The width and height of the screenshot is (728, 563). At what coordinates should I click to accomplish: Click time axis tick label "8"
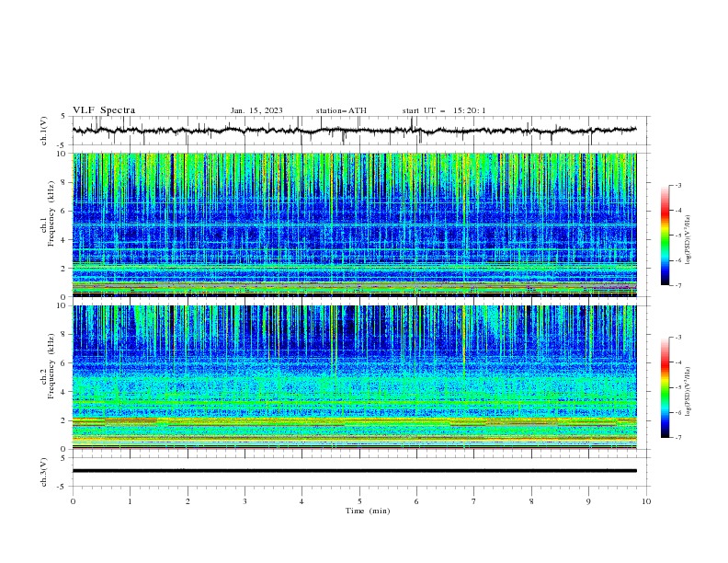pyautogui.click(x=531, y=501)
